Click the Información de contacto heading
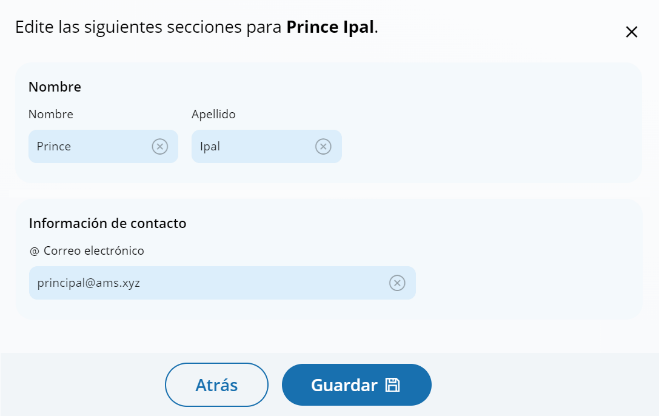This screenshot has height=416, width=659. tap(108, 223)
